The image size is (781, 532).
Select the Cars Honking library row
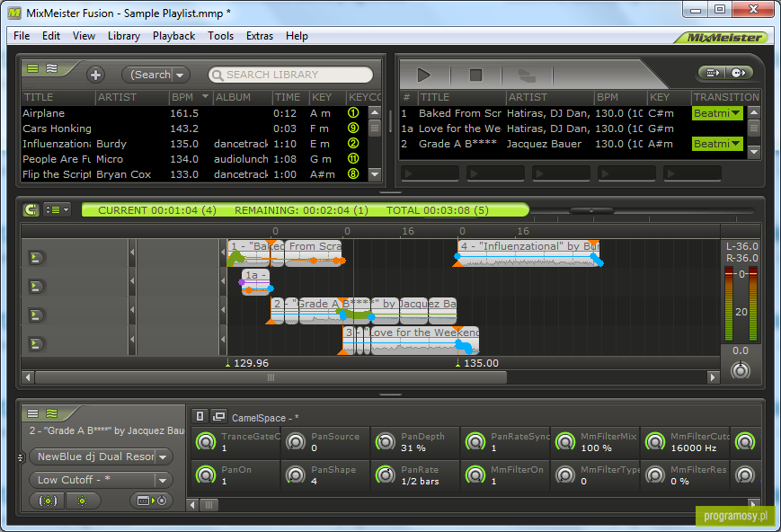[195, 129]
